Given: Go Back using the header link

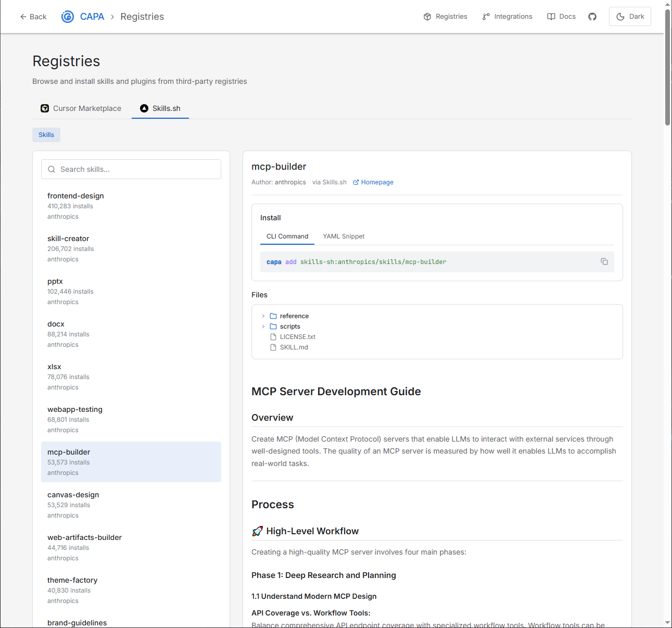Looking at the screenshot, I should pyautogui.click(x=33, y=17).
